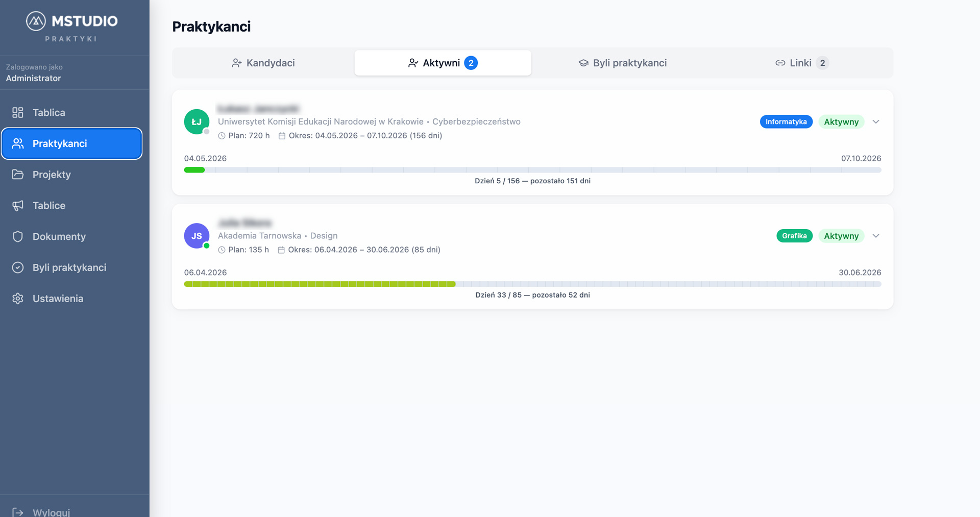Click the Kandydaci add-user icon

coord(236,63)
